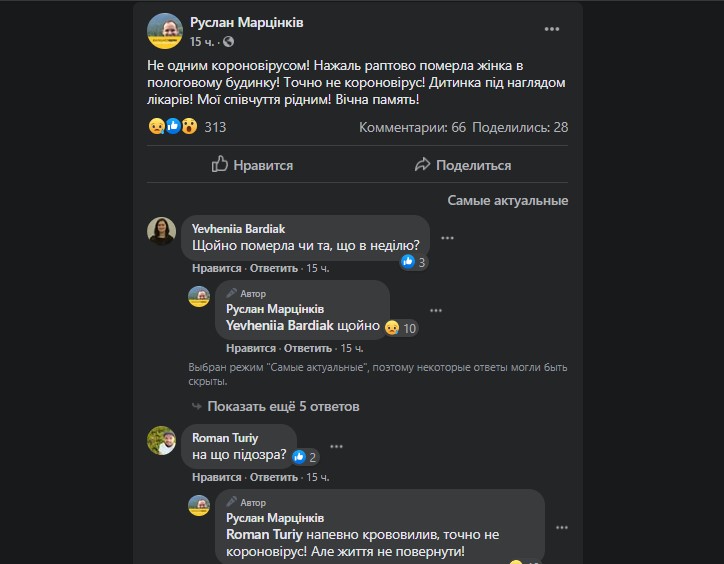Click the thumbs-up icon on Нравится button
Viewport: 724px width, 564px height.
click(x=220, y=165)
